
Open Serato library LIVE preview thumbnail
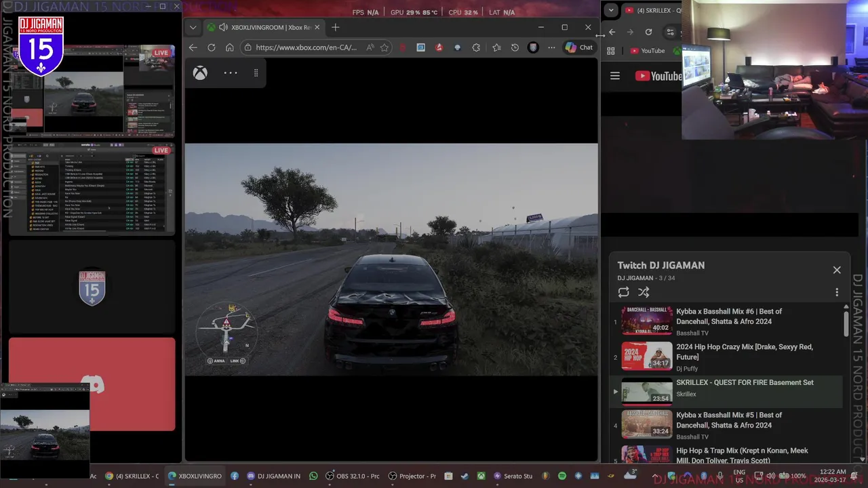92,188
